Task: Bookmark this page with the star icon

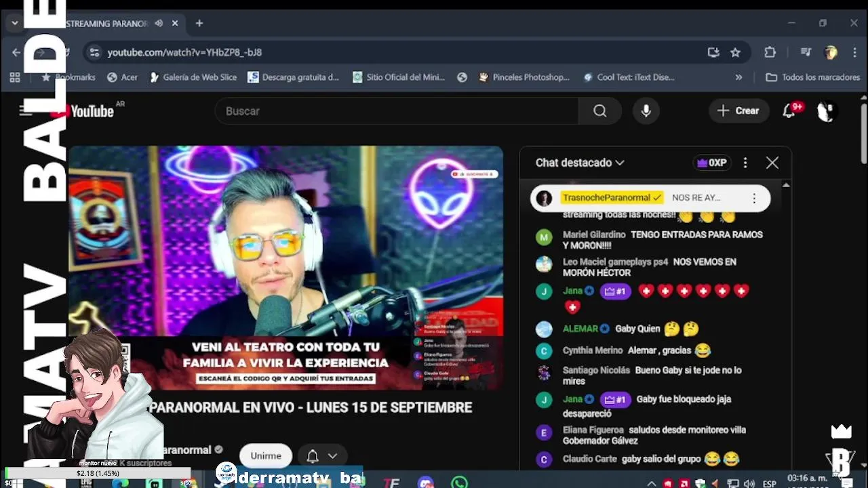Action: click(x=735, y=52)
